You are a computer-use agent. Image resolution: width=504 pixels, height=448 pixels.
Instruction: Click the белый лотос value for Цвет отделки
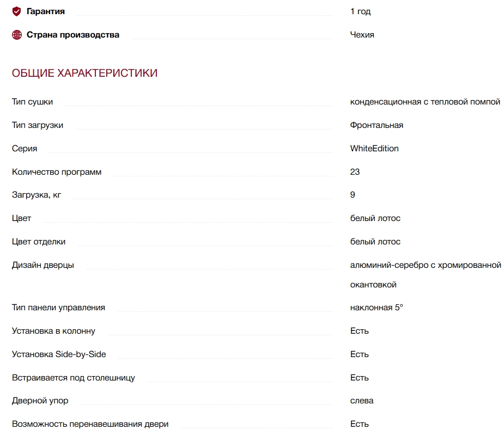pyautogui.click(x=375, y=242)
